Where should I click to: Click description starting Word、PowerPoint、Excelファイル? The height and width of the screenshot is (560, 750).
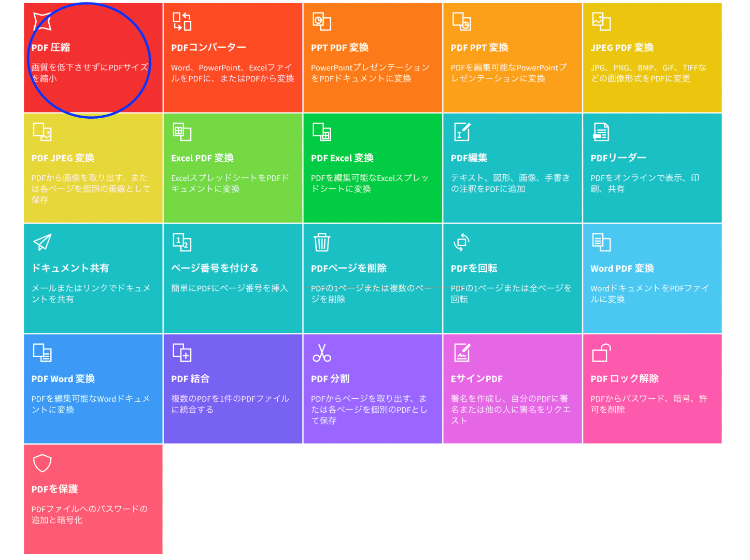tap(233, 73)
